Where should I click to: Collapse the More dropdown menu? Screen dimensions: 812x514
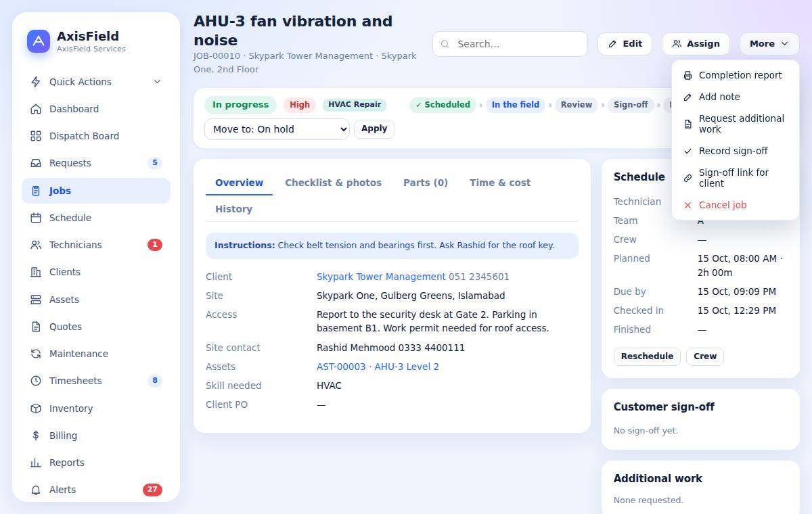tap(769, 44)
